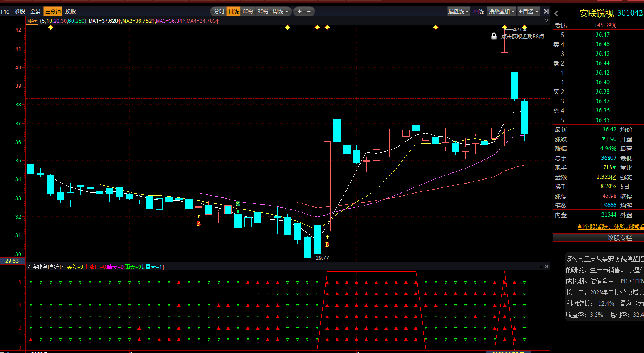Click the 委比 +45.39% value
The width and height of the screenshot is (644, 353).
(605, 25)
